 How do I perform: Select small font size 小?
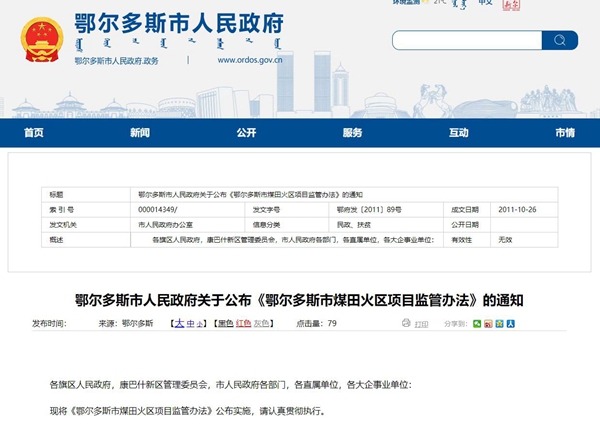pos(200,324)
